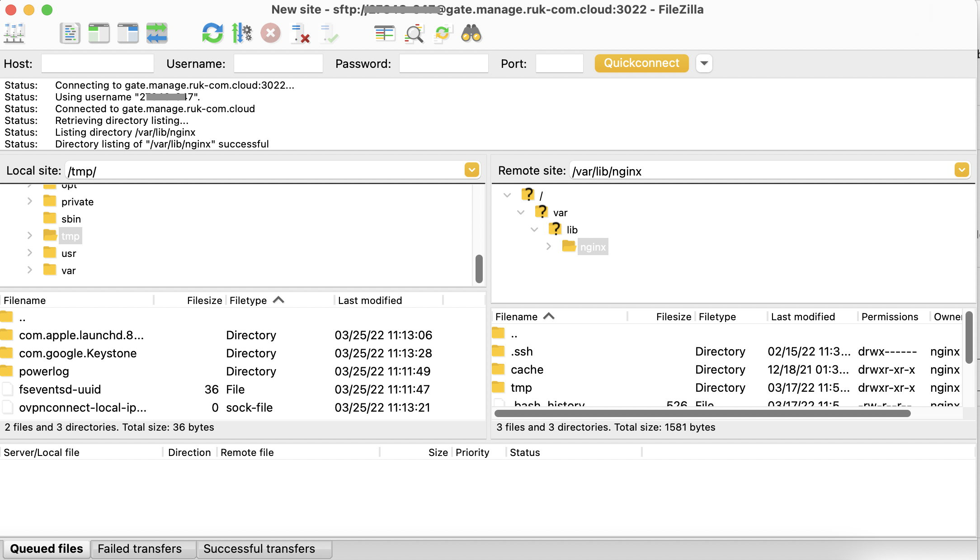Click the reconnect to last server icon

coord(329,33)
